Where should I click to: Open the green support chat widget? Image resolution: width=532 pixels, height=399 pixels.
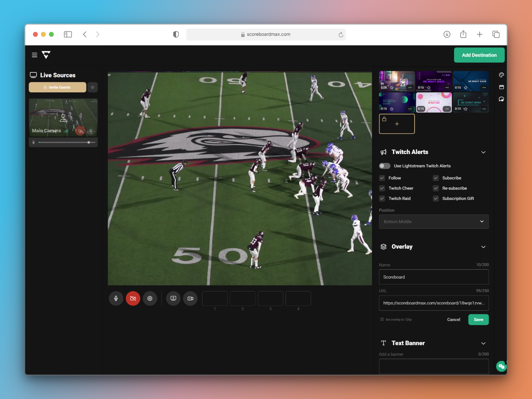[501, 366]
